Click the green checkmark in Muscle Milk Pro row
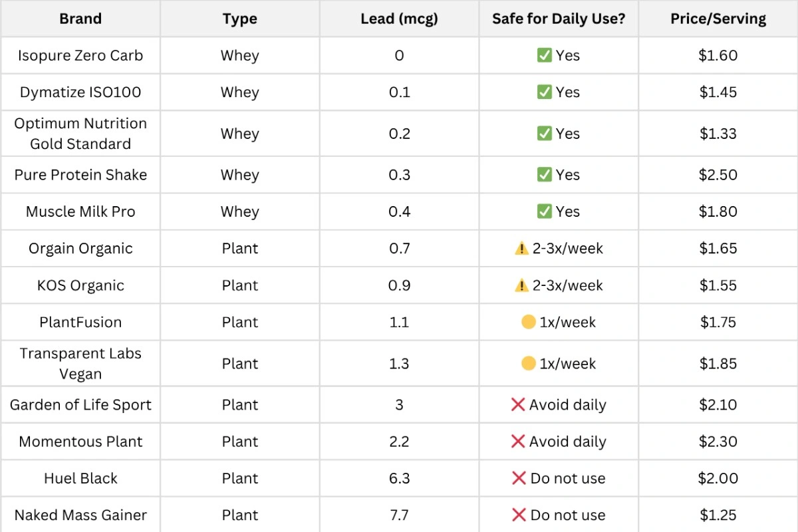 pyautogui.click(x=544, y=211)
